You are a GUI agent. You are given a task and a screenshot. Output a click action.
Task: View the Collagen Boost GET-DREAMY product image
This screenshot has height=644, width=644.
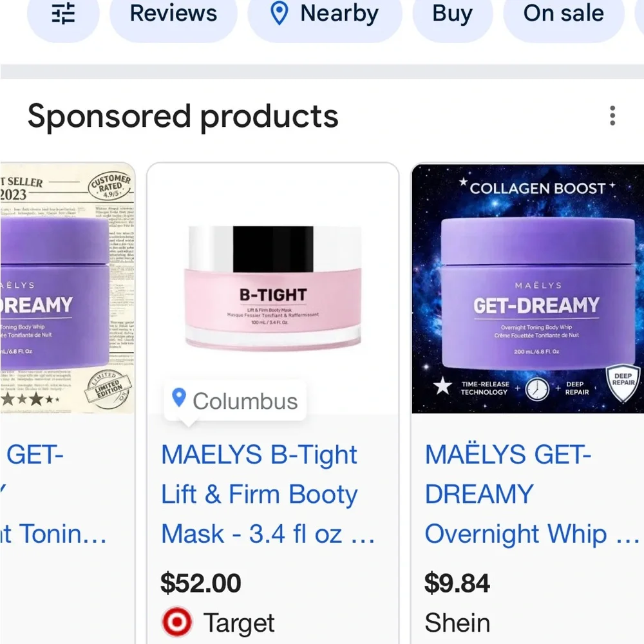click(527, 289)
